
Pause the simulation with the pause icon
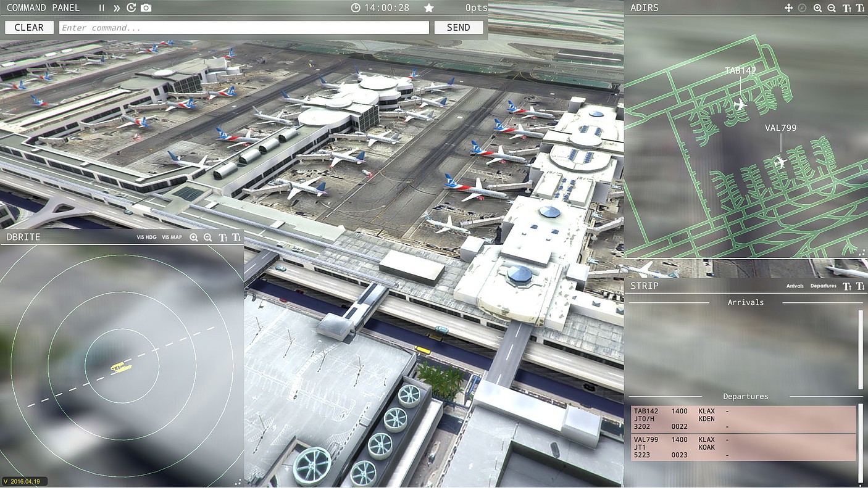(102, 7)
